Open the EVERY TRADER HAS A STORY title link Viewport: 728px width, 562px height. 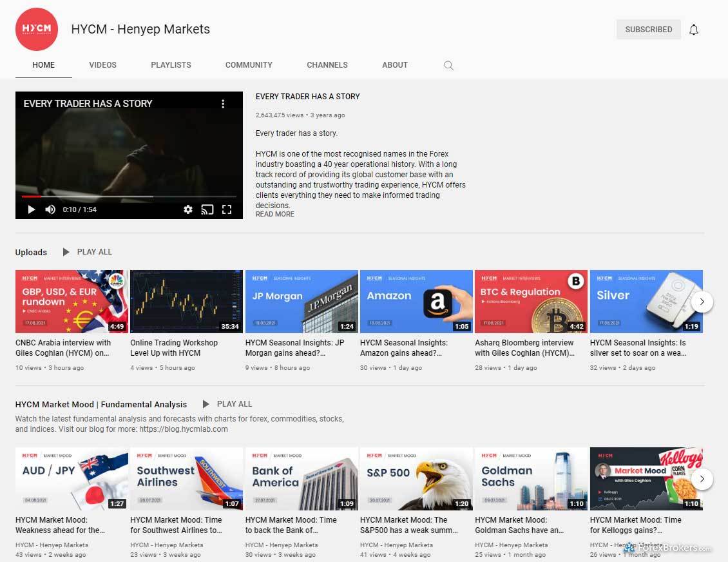pos(308,97)
